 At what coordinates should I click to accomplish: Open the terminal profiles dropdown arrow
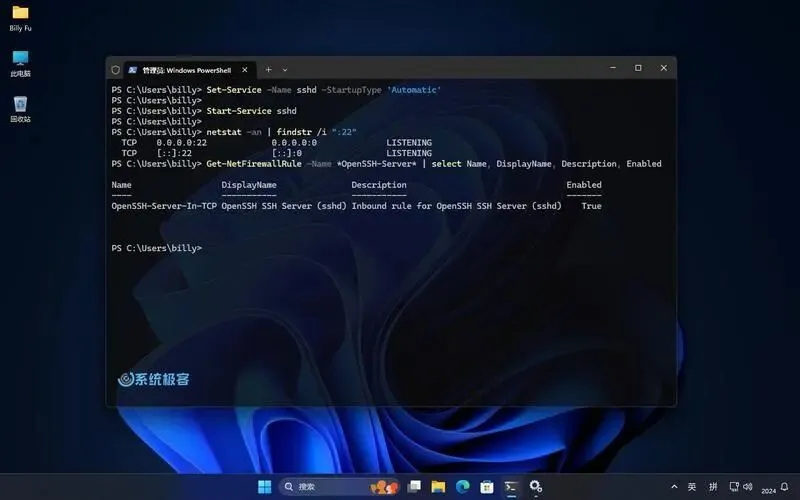point(285,70)
